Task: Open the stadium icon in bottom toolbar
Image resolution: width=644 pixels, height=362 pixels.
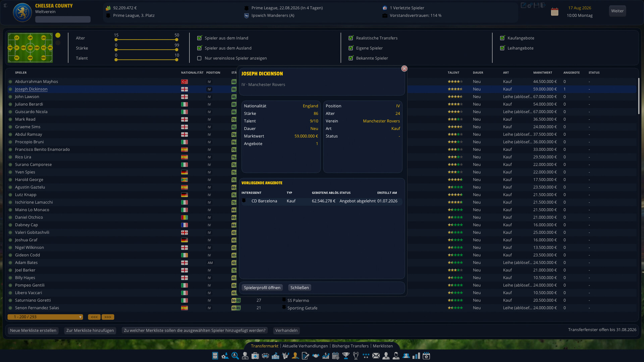Action: pos(265,356)
